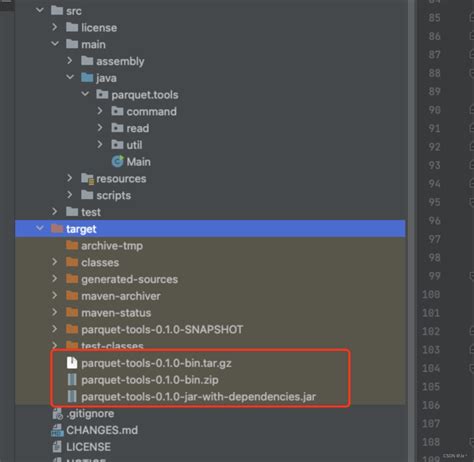Select the scripts folder
Viewport: 474px width, 462px height.
[113, 195]
